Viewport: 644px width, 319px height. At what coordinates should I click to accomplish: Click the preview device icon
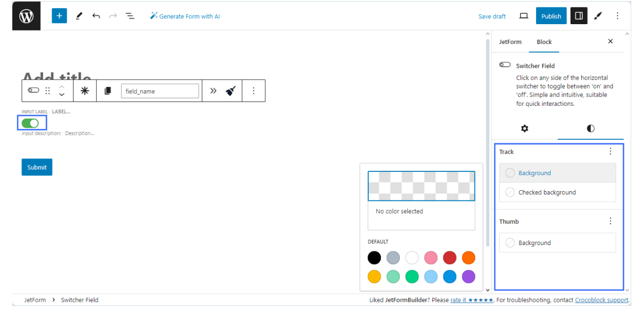tap(524, 16)
